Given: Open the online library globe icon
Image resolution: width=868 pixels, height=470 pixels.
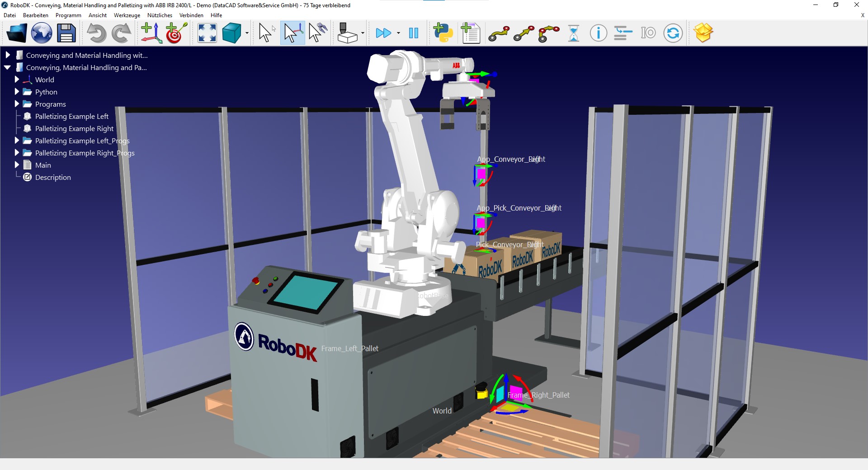Looking at the screenshot, I should pos(42,33).
